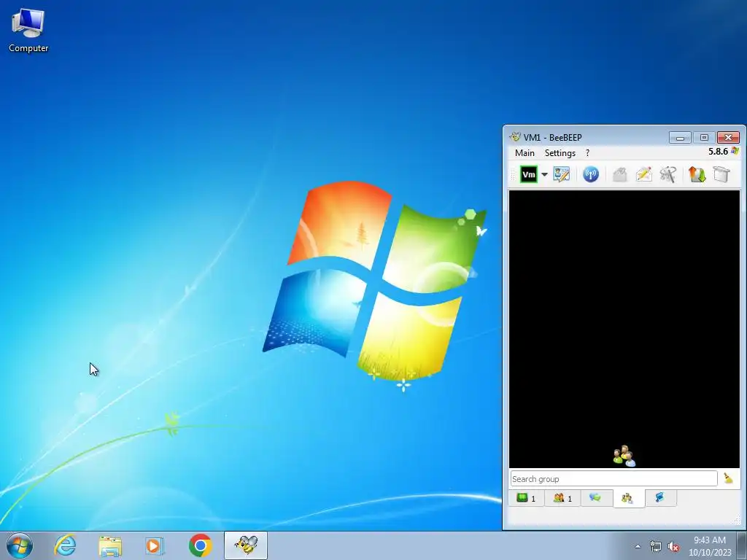
Task: Click the grayed-out open envelope icon
Action: pos(619,174)
